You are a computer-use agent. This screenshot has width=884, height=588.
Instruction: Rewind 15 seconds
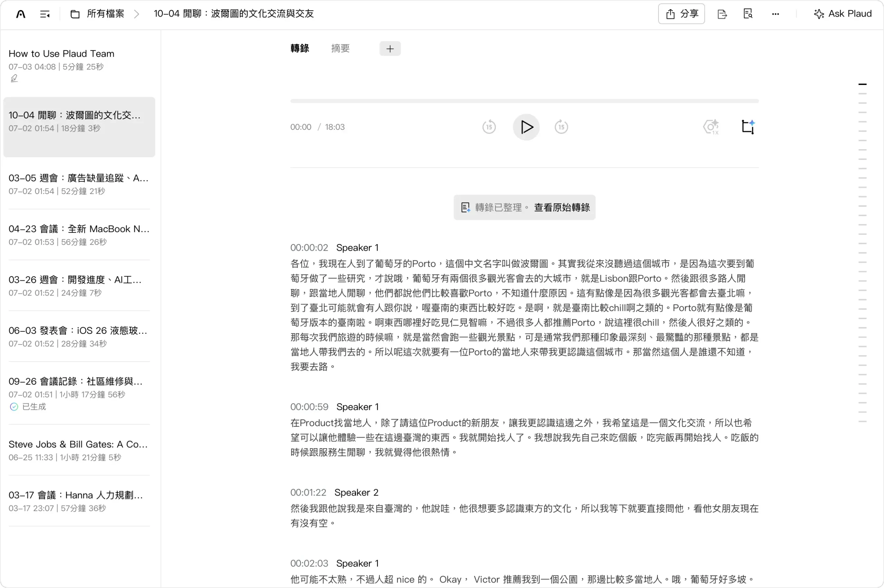489,127
